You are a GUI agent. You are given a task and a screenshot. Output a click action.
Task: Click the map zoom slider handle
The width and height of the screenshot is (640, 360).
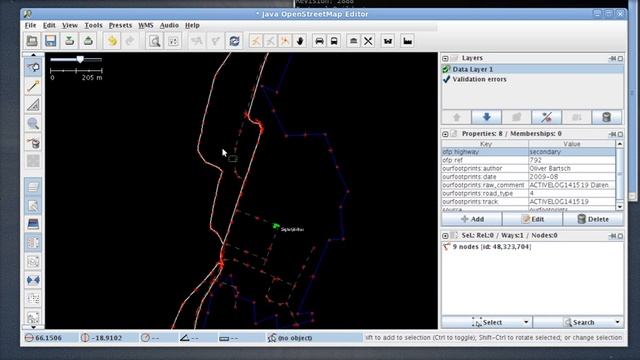[x=80, y=59]
